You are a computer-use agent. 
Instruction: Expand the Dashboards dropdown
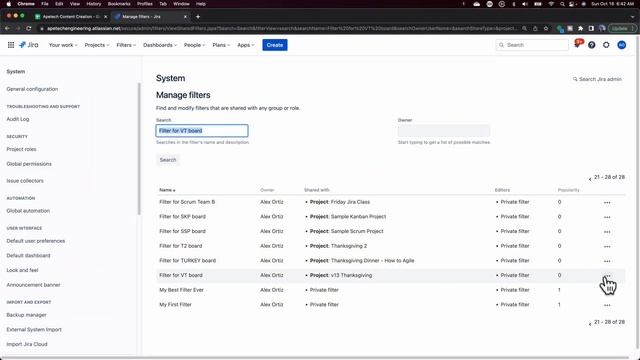pos(160,45)
